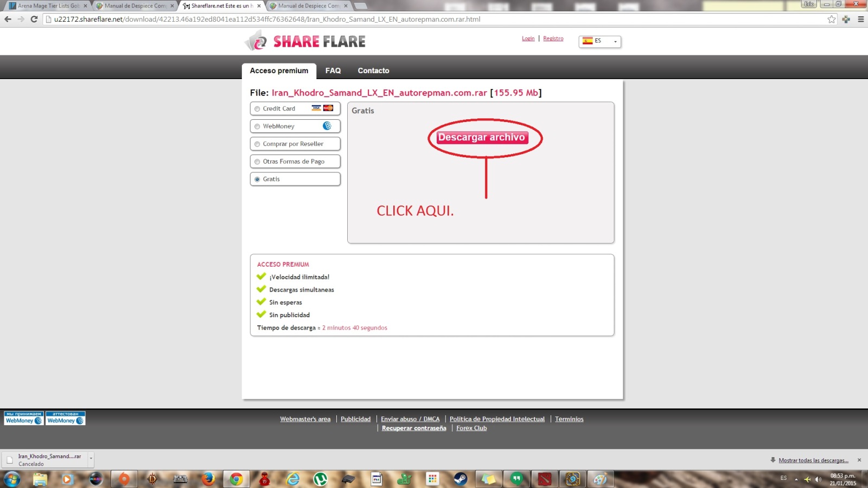Click the WebMoney "аттестован" badge
The height and width of the screenshot is (488, 868).
[66, 418]
